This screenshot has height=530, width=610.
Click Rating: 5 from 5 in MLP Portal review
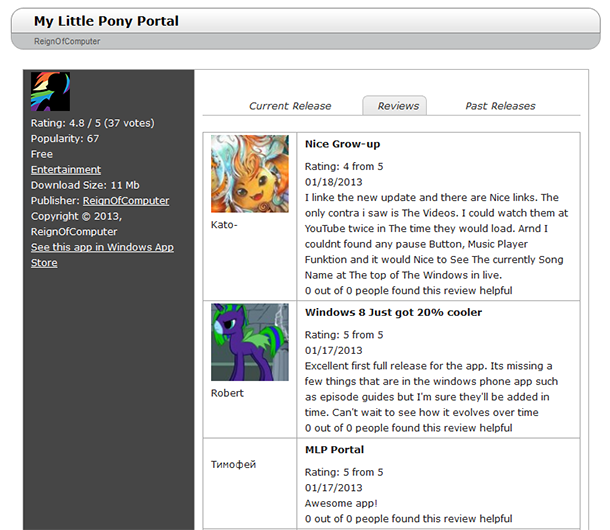[344, 472]
